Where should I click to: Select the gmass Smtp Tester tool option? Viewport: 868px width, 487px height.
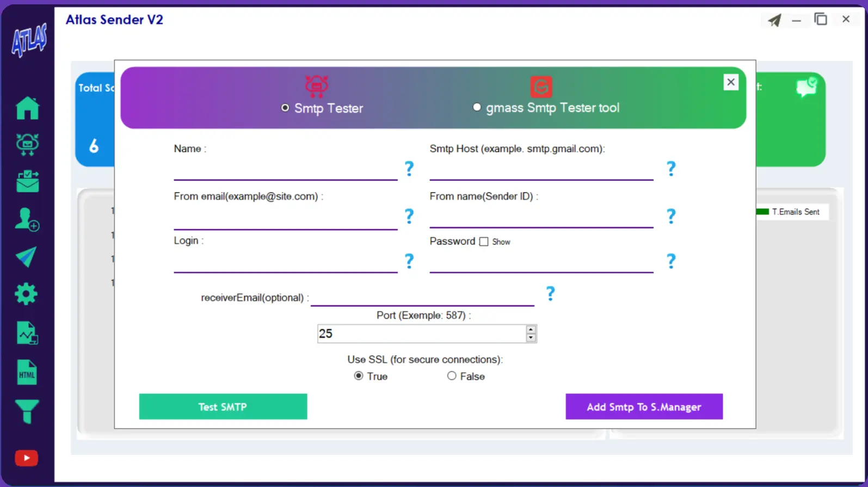477,107
